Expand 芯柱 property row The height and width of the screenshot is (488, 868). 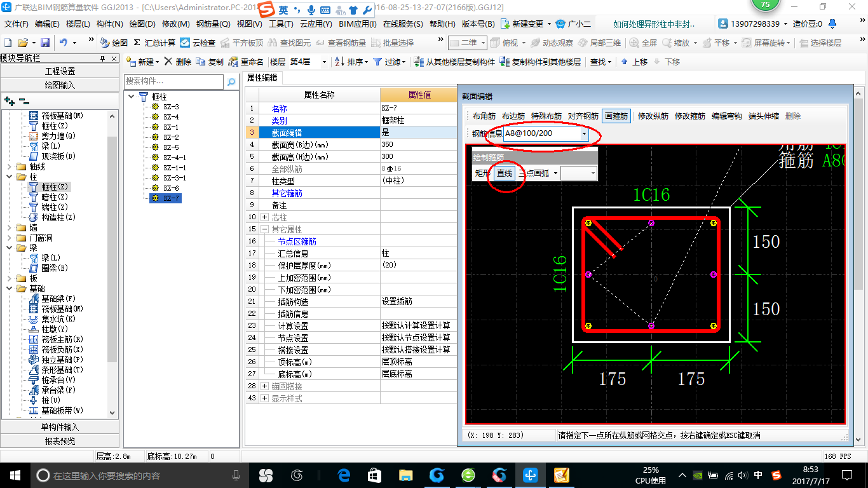point(264,217)
